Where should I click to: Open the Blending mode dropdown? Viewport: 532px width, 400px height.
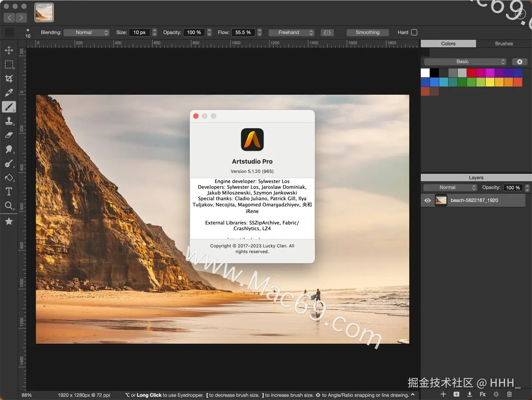click(86, 32)
